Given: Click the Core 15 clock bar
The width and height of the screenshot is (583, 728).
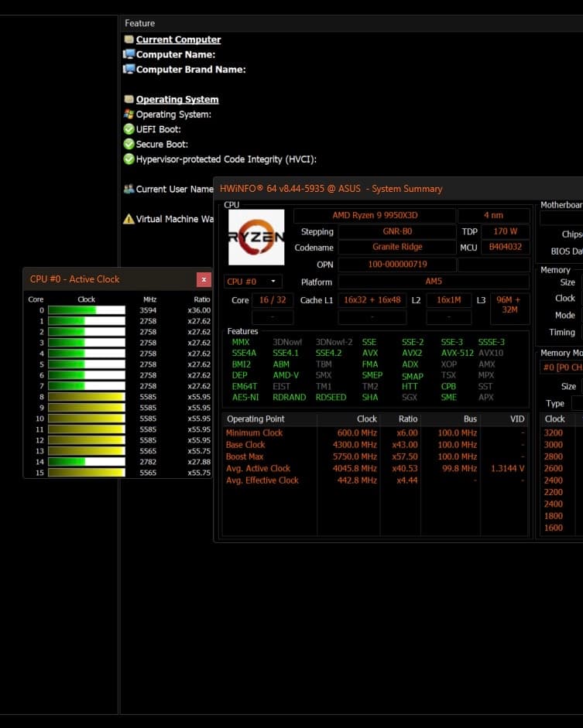Looking at the screenshot, I should (87, 473).
